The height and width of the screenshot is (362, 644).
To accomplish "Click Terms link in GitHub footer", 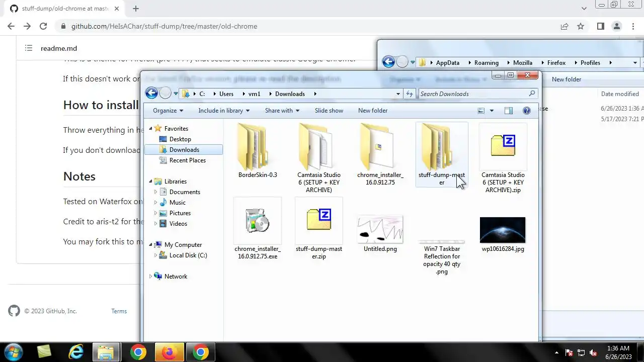I will coord(119,311).
